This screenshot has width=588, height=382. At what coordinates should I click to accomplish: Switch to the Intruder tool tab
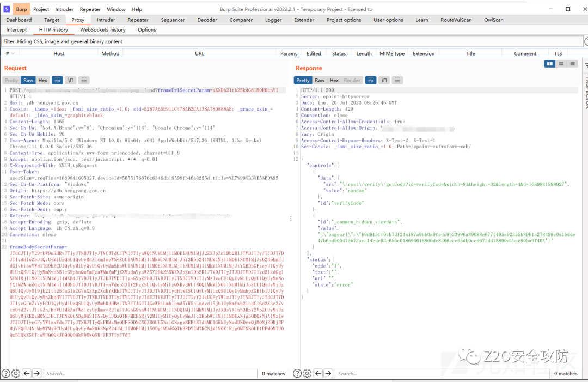point(106,20)
